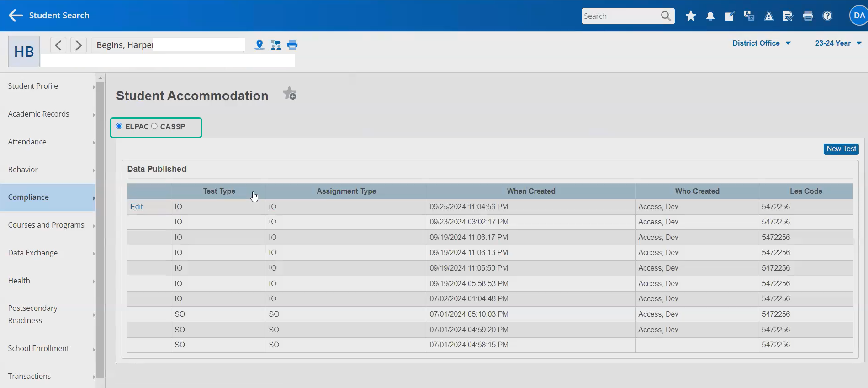Open the 23-24 Year dropdown

[x=838, y=43]
